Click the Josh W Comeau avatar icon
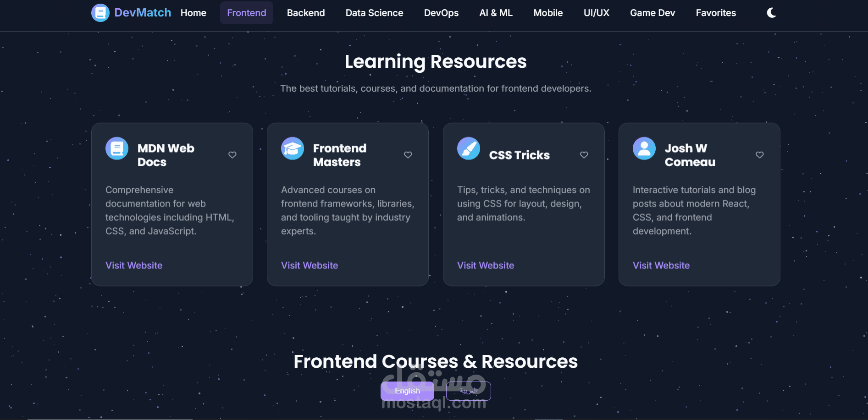The height and width of the screenshot is (420, 868). (x=644, y=148)
